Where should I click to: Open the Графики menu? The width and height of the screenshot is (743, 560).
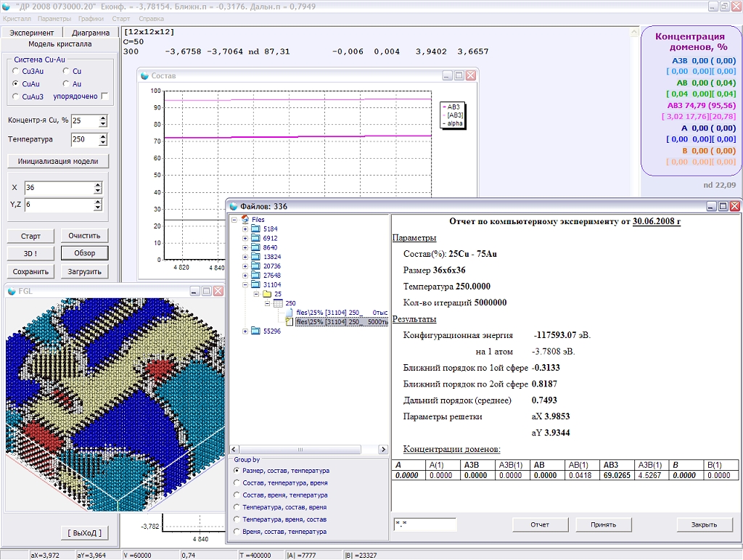(x=91, y=19)
